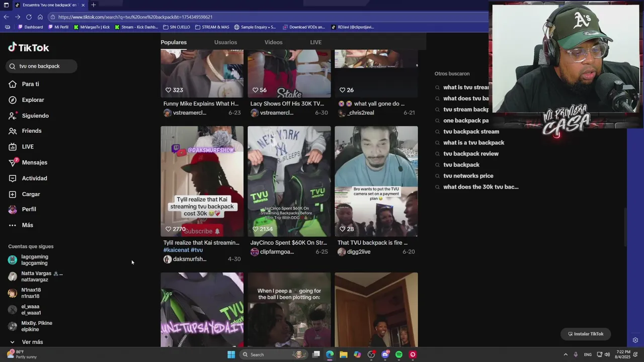Screen dimensions: 644x362
Task: Open File Explorer from the taskbar
Action: click(344, 354)
